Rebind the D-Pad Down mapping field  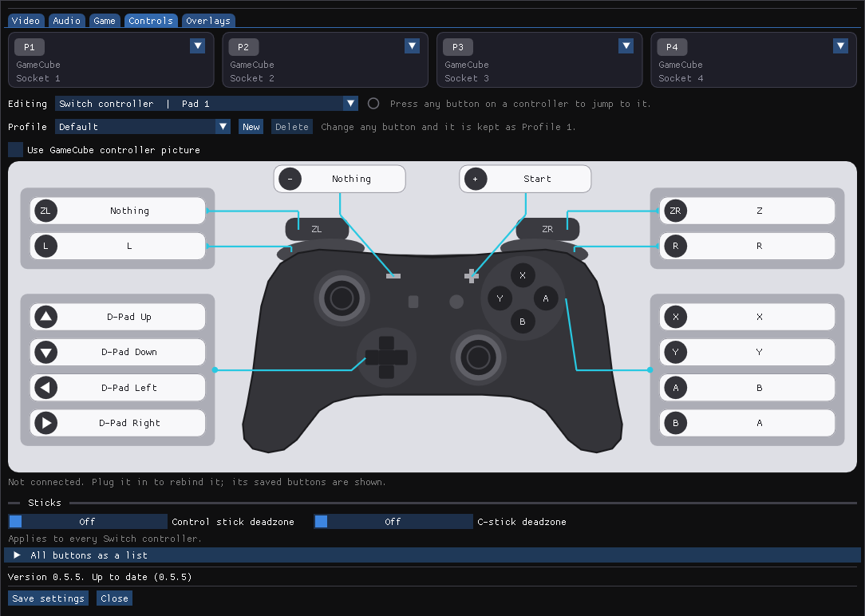[117, 353]
